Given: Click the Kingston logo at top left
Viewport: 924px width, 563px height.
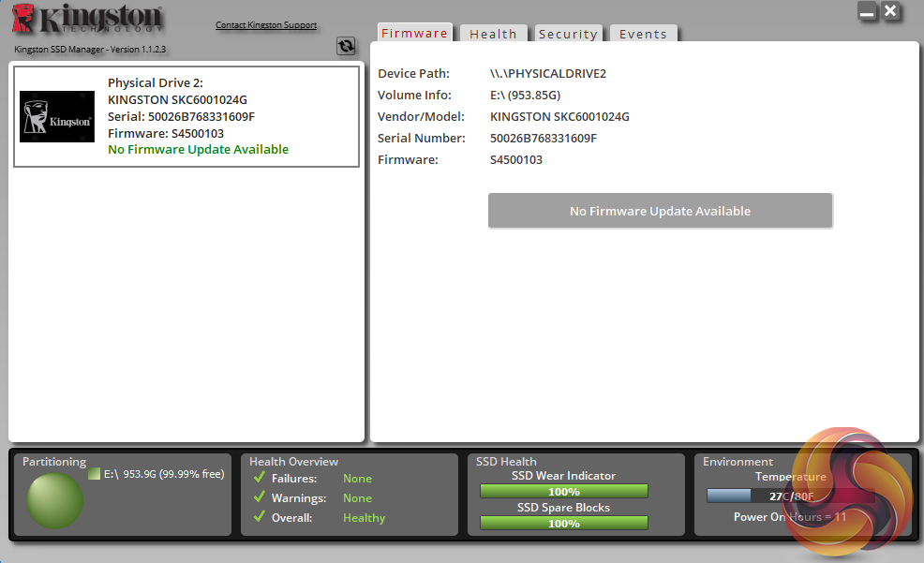Looking at the screenshot, I should [x=87, y=18].
